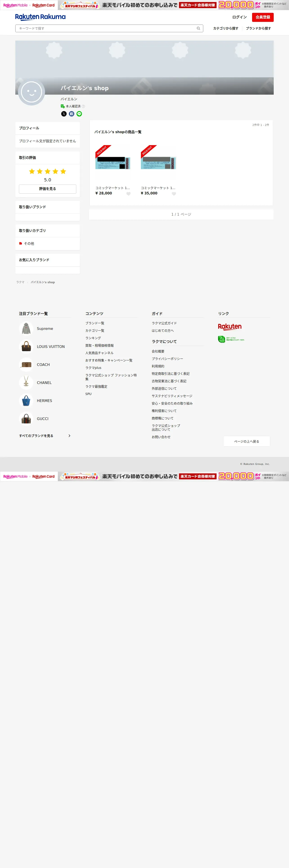Viewport: 289px width, 868px height.
Task: Share shop on Facebook icon
Action: click(72, 114)
